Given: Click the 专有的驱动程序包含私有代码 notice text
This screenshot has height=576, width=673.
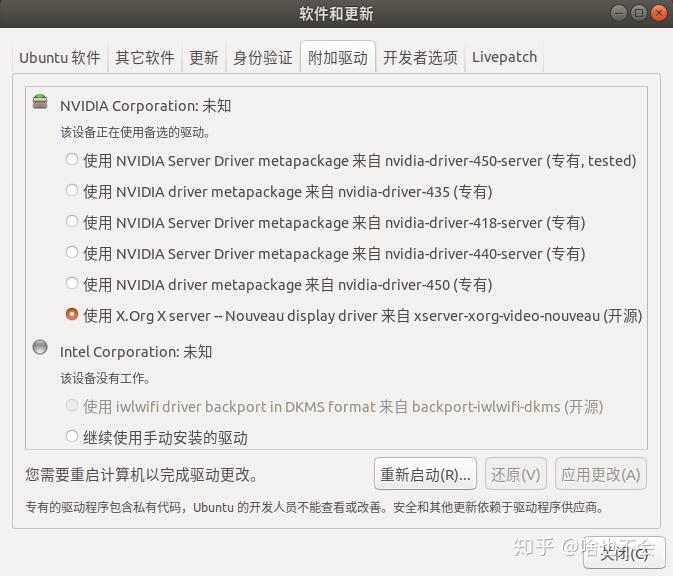Looking at the screenshot, I should pyautogui.click(x=314, y=507).
